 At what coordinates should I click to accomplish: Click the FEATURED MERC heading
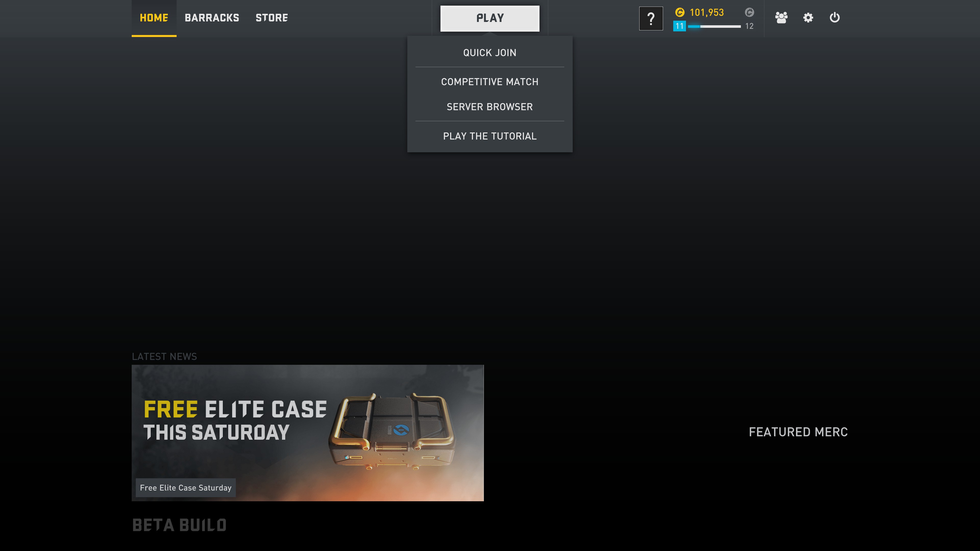[x=798, y=432]
